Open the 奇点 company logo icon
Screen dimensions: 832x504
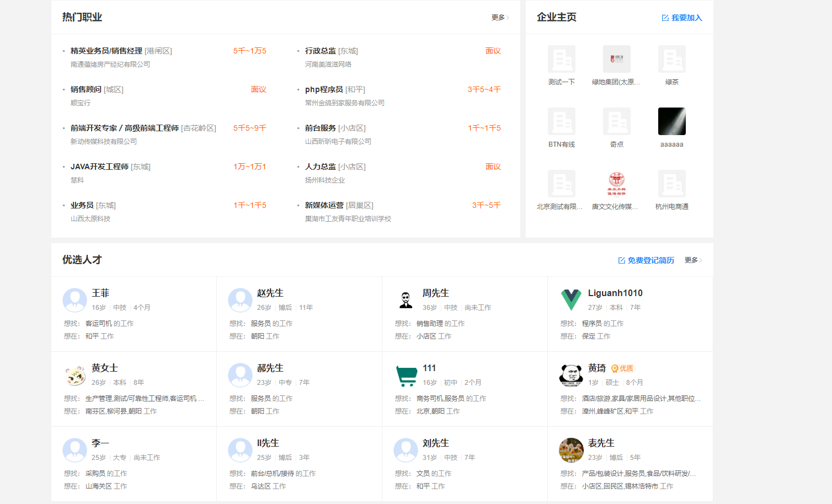(x=617, y=121)
